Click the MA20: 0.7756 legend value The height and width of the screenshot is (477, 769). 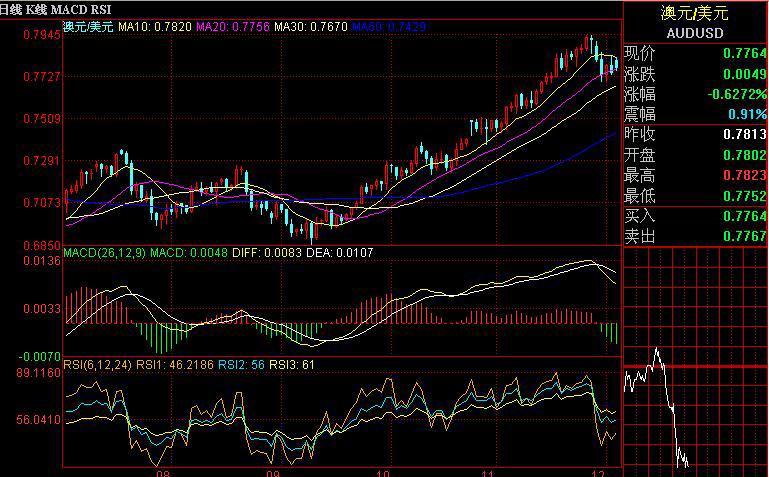coord(233,26)
